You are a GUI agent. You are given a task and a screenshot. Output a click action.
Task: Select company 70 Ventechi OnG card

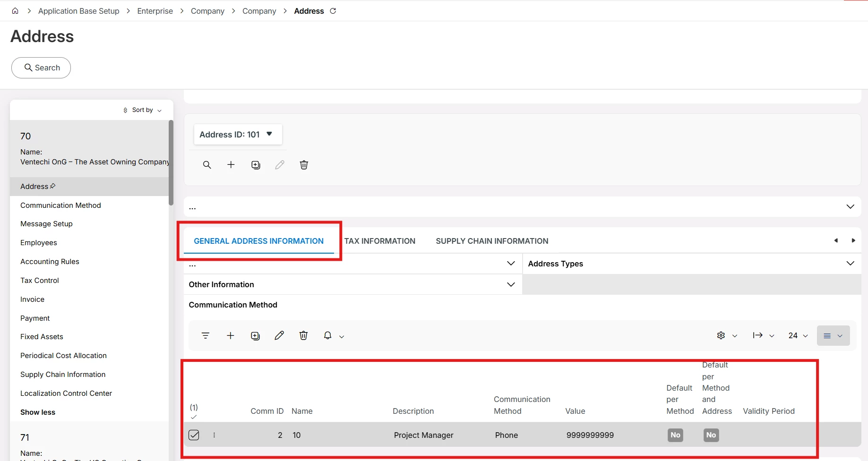pyautogui.click(x=89, y=149)
